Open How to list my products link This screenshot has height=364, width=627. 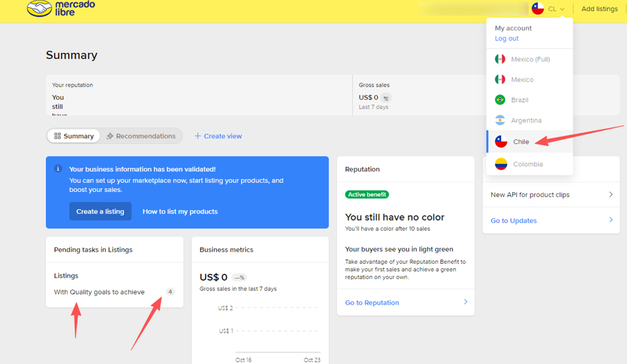point(180,212)
